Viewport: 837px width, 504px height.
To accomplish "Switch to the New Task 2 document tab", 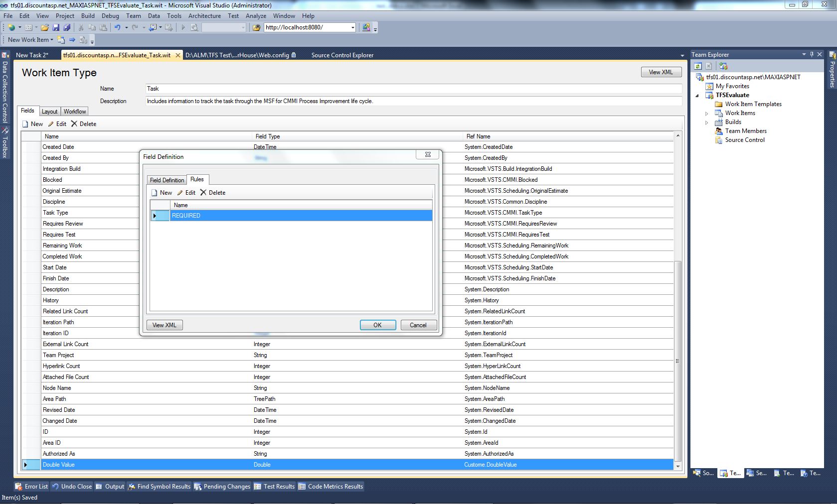I will 32,55.
